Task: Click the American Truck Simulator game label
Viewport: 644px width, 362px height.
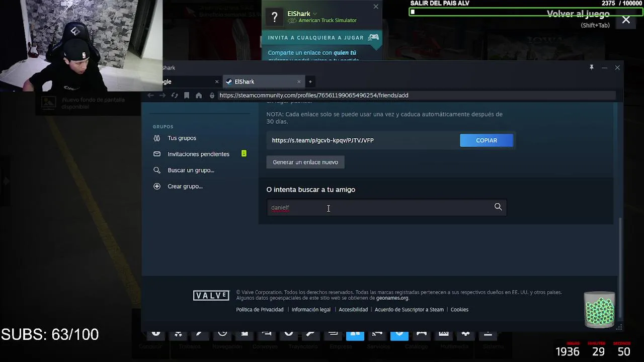Action: pyautogui.click(x=327, y=20)
